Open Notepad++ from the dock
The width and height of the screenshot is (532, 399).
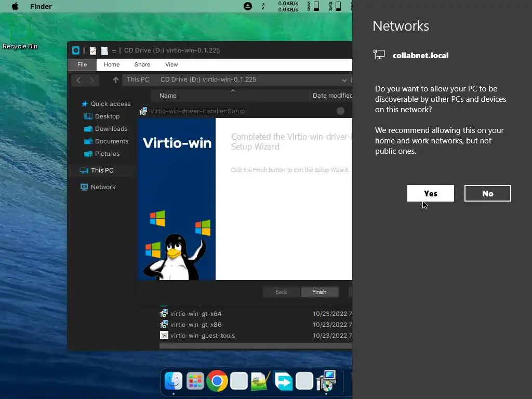tap(260, 381)
